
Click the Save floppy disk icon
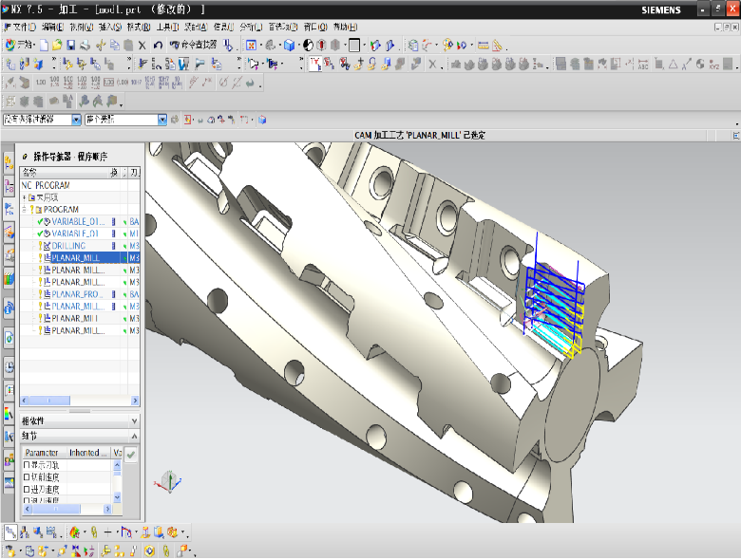coord(70,45)
